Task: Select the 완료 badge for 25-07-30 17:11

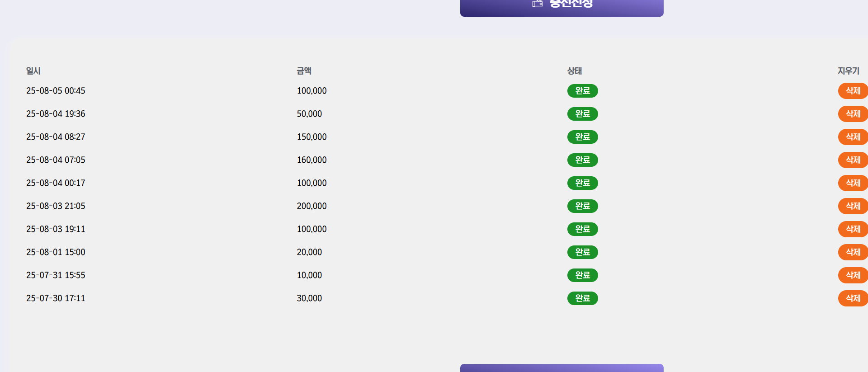Action: coord(582,298)
